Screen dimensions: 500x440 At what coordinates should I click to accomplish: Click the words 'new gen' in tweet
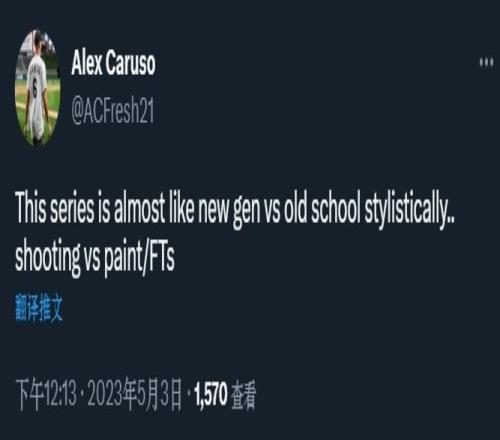229,210
